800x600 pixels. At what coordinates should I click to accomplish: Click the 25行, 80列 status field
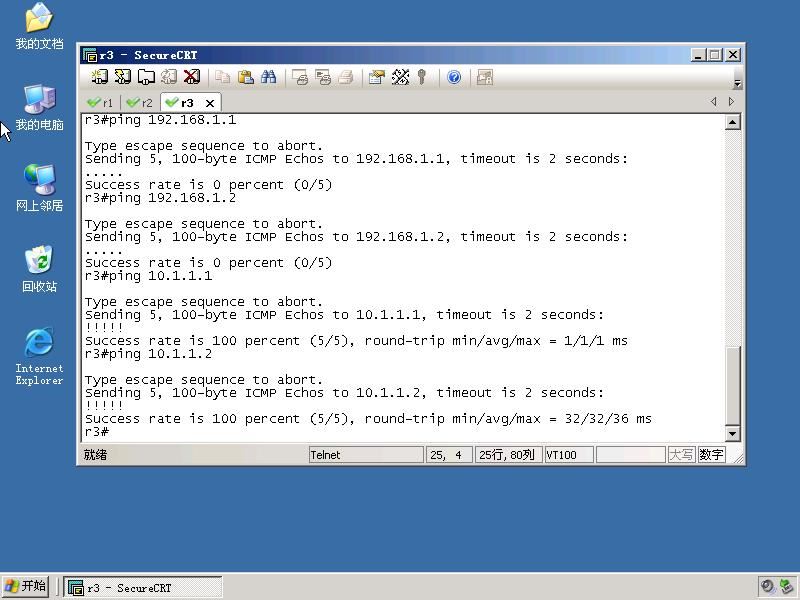point(507,455)
